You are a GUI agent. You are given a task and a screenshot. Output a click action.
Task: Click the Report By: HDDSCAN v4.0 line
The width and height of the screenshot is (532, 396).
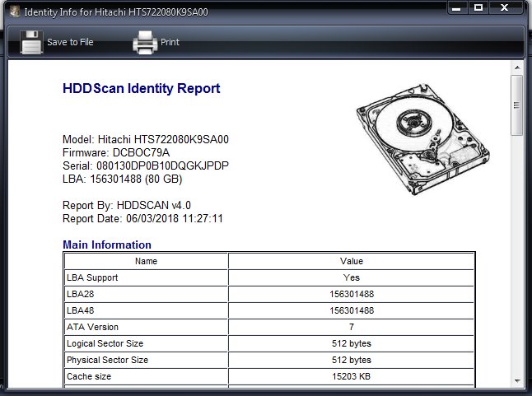pos(127,206)
